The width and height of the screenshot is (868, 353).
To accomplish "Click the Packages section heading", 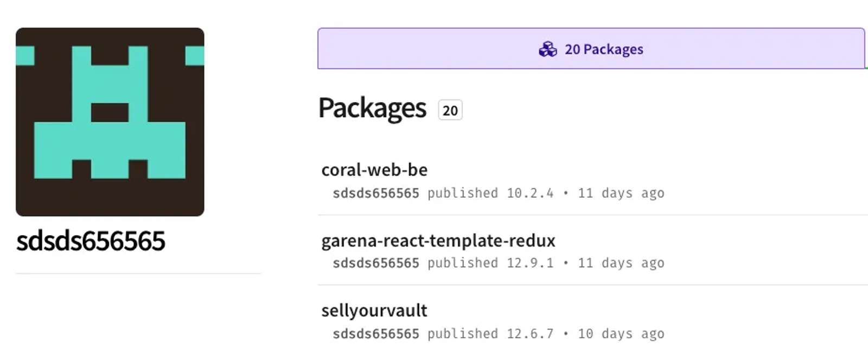I will (372, 108).
